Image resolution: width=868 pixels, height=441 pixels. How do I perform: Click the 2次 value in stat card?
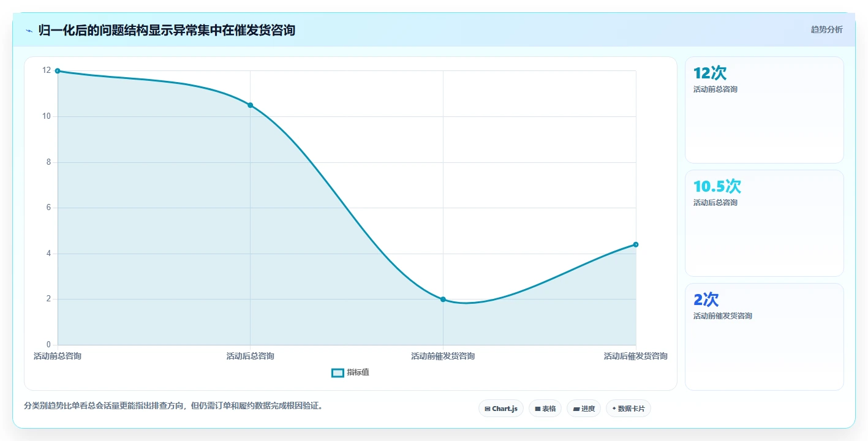pyautogui.click(x=706, y=300)
